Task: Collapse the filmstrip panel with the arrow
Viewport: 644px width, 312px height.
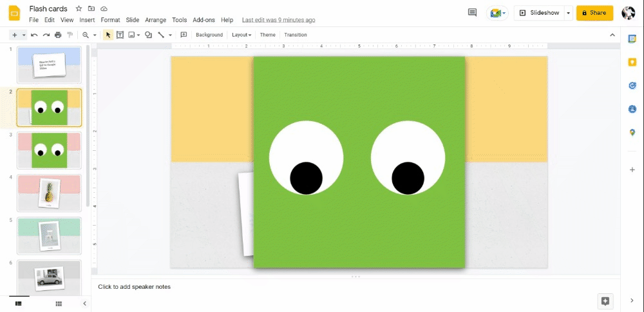Action: pos(84,304)
